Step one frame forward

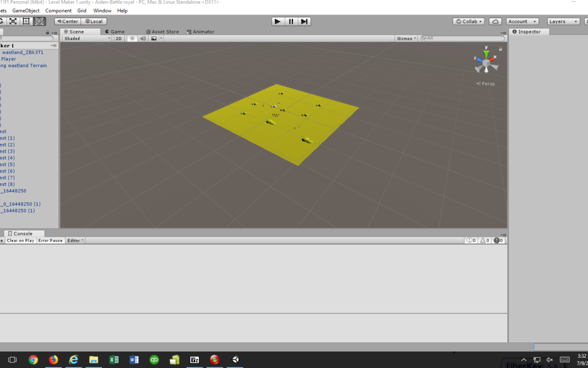pyautogui.click(x=304, y=21)
